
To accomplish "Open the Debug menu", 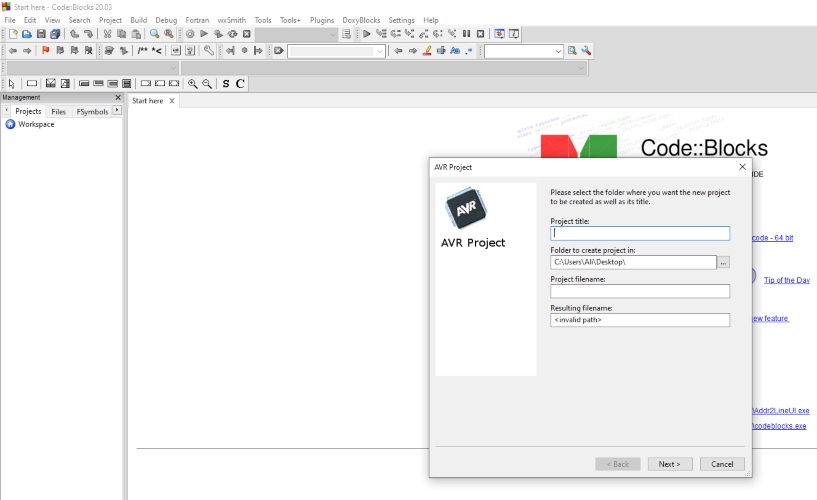I will [x=166, y=20].
